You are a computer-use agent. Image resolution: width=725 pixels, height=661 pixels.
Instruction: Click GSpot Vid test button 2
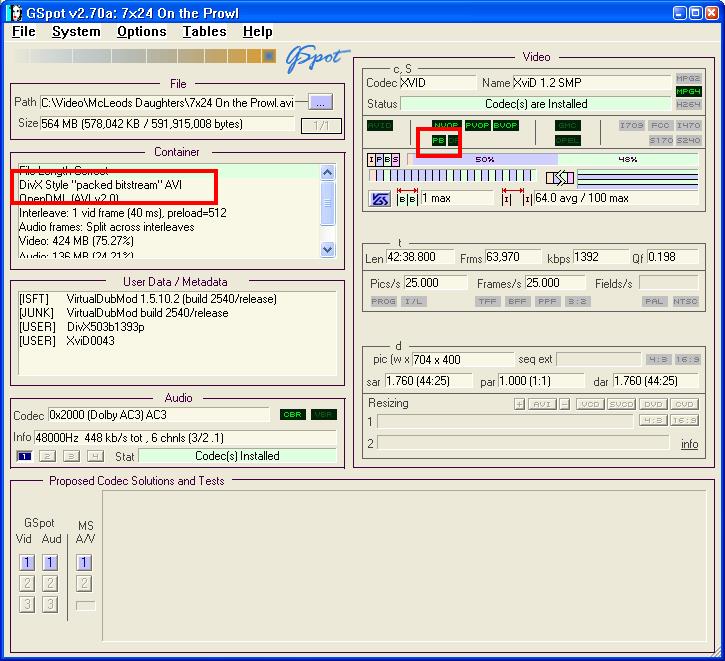pyautogui.click(x=27, y=583)
